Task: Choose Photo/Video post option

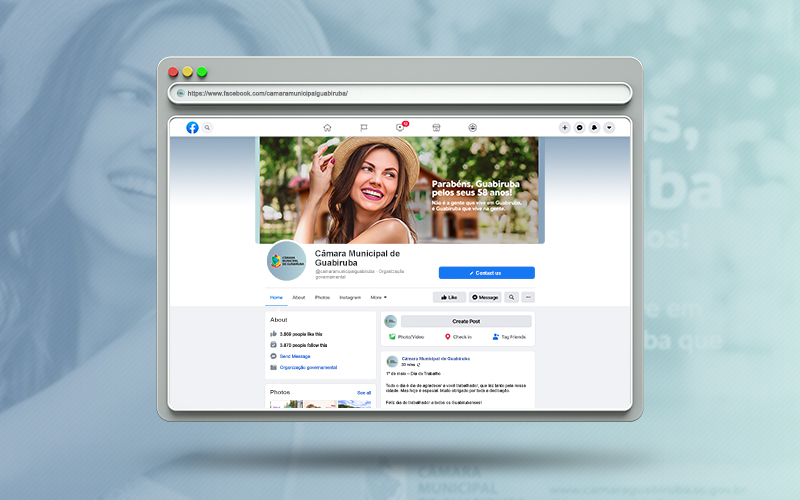Action: 407,337
